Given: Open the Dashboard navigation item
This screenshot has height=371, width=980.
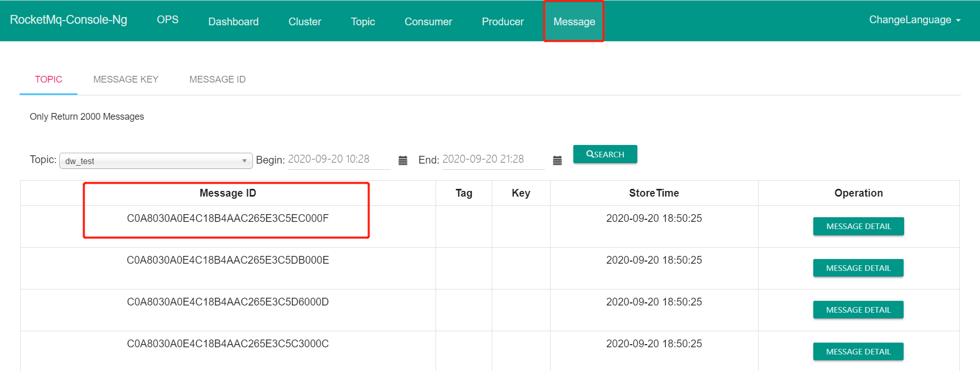Looking at the screenshot, I should tap(233, 22).
